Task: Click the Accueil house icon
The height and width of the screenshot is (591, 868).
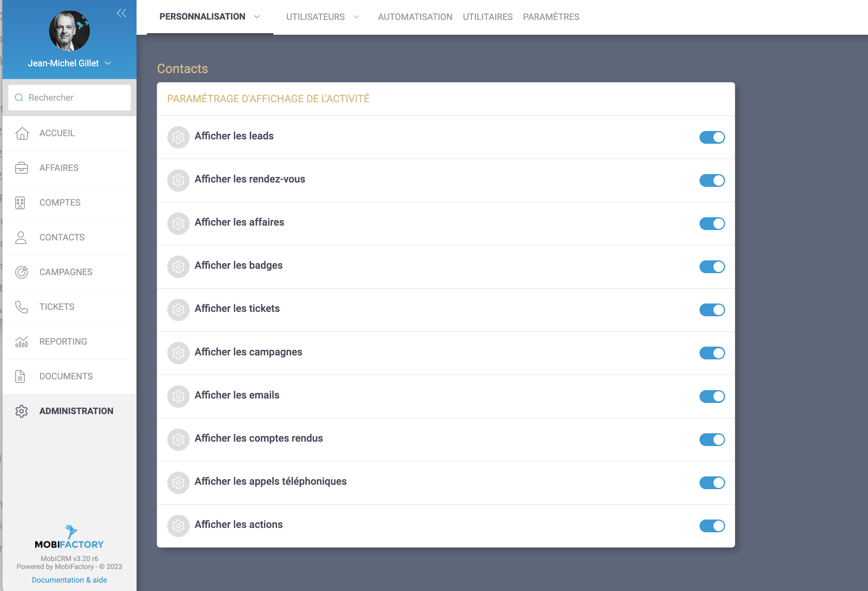Action: click(x=22, y=133)
